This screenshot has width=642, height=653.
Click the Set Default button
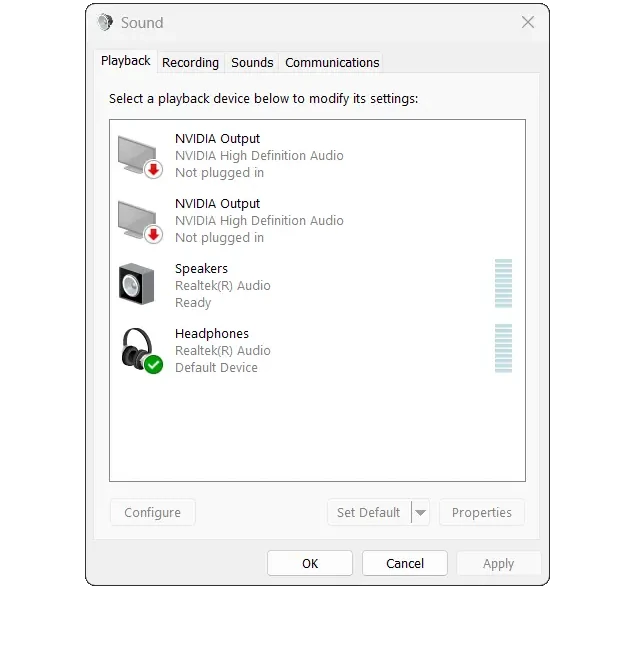369,512
